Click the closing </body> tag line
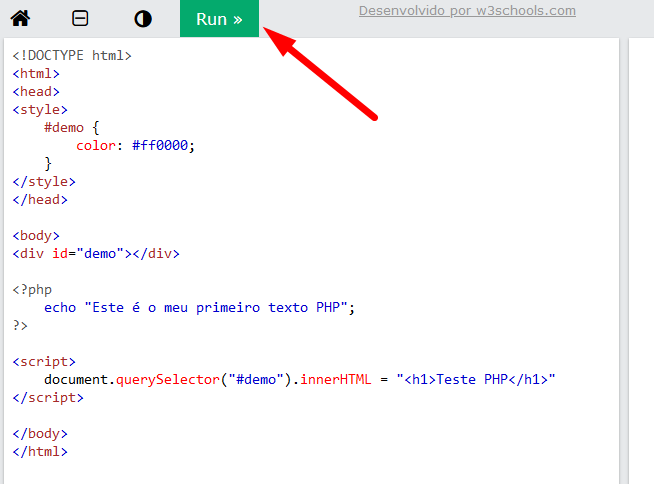 click(x=40, y=434)
